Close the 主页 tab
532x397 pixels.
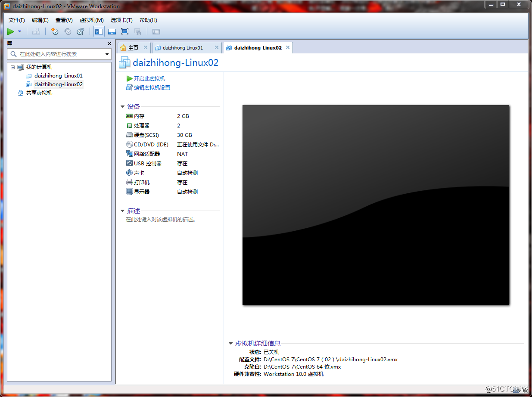tap(146, 47)
